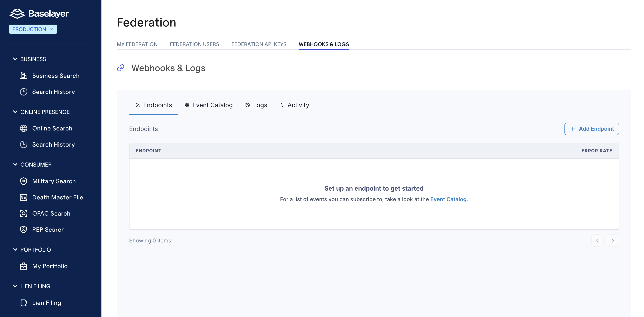Click the Online Search globe icon
This screenshot has width=644, height=317.
pos(23,128)
